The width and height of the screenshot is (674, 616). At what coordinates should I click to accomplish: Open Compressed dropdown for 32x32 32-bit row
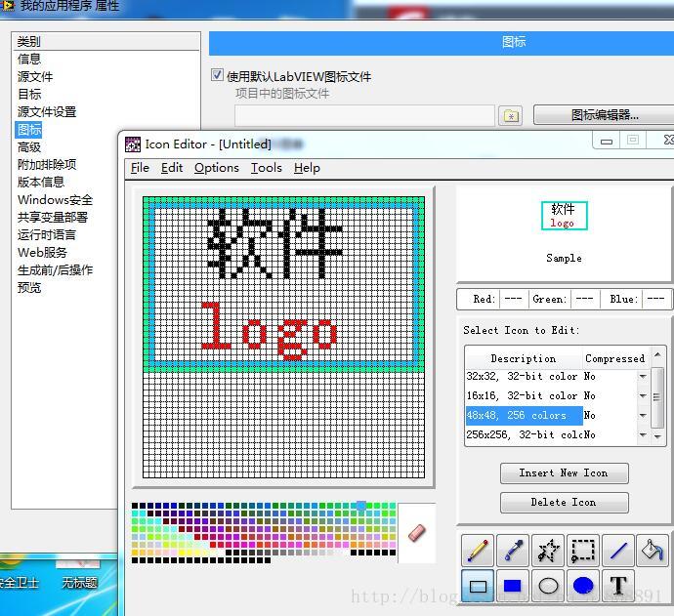[x=643, y=376]
